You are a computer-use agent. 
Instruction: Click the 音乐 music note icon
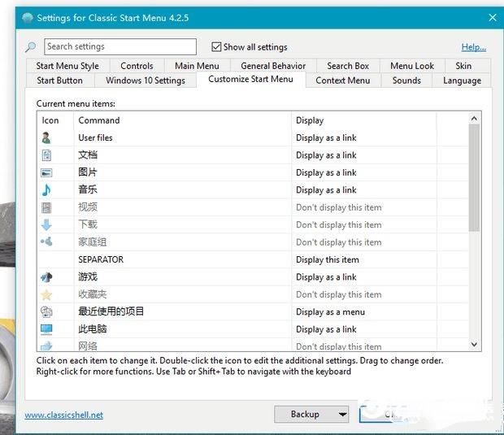click(x=46, y=190)
